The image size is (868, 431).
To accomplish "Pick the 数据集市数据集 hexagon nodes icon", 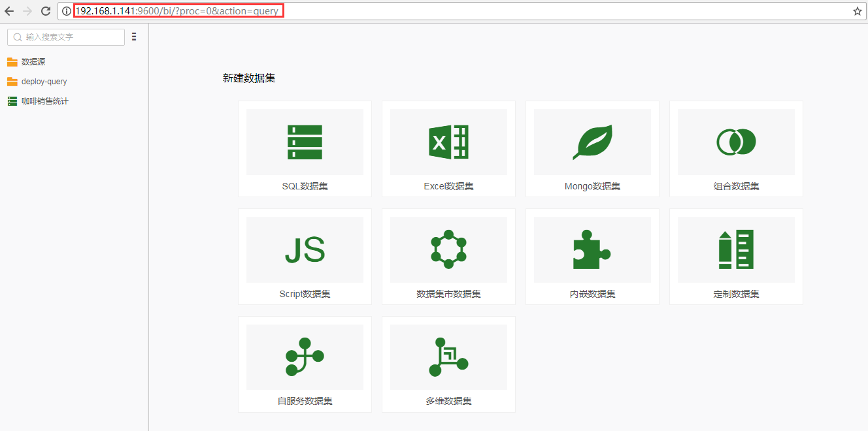I will [448, 249].
